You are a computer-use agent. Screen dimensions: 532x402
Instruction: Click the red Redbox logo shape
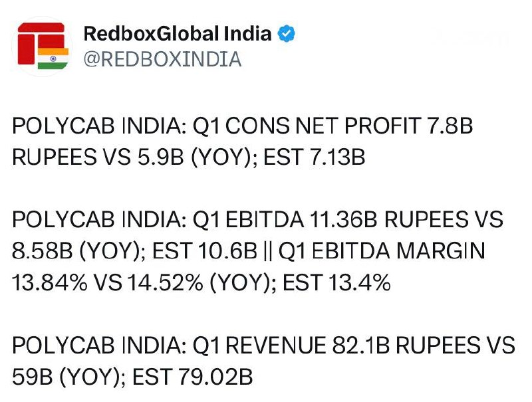coord(41,43)
